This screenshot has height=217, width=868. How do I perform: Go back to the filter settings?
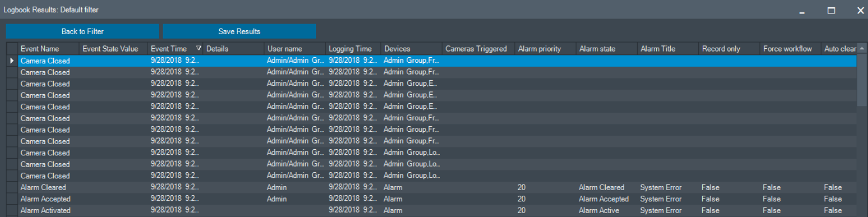[x=82, y=31]
